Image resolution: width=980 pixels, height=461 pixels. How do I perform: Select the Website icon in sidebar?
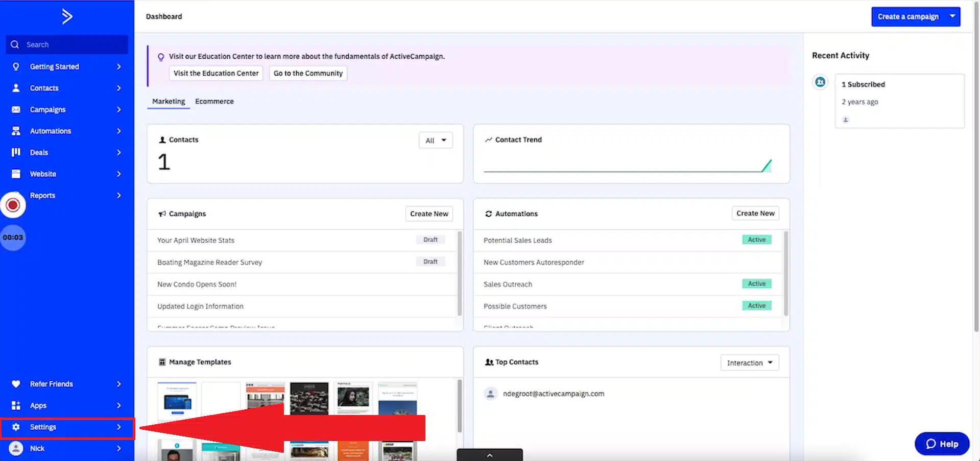pos(16,174)
